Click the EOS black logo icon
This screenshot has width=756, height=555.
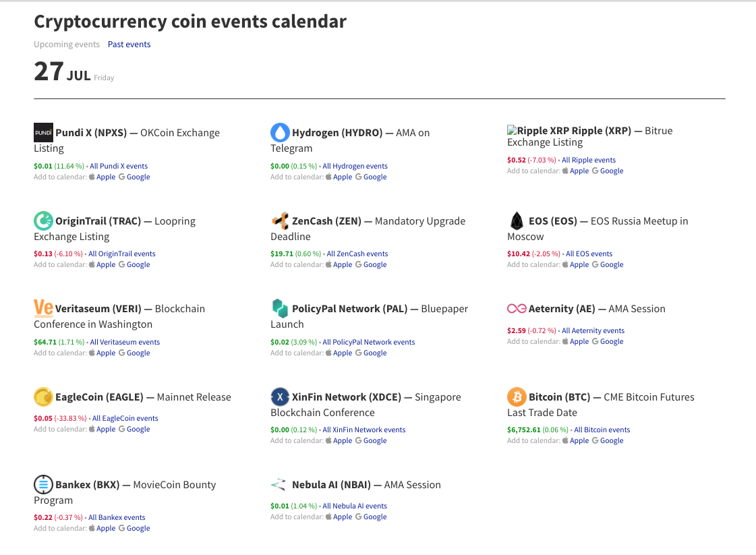[517, 221]
